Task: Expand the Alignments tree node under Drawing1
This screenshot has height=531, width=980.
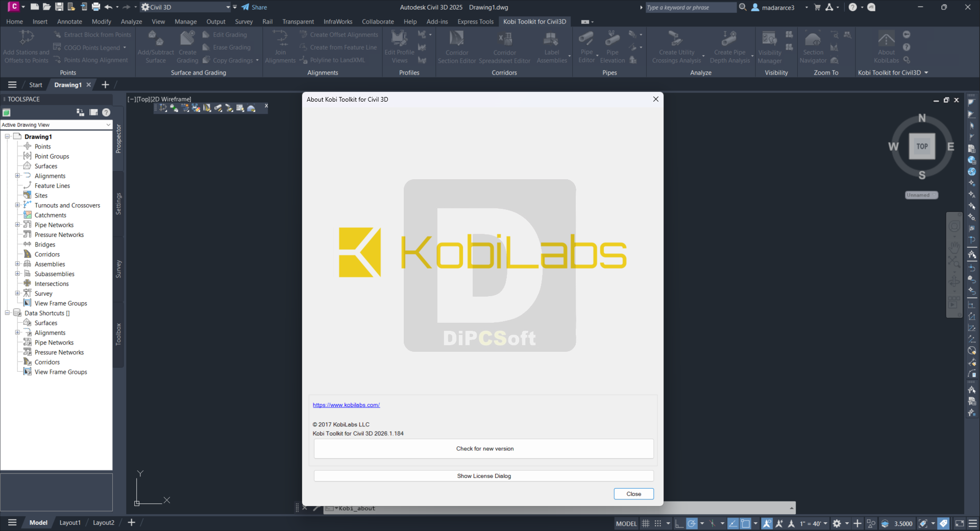Action: click(x=17, y=176)
